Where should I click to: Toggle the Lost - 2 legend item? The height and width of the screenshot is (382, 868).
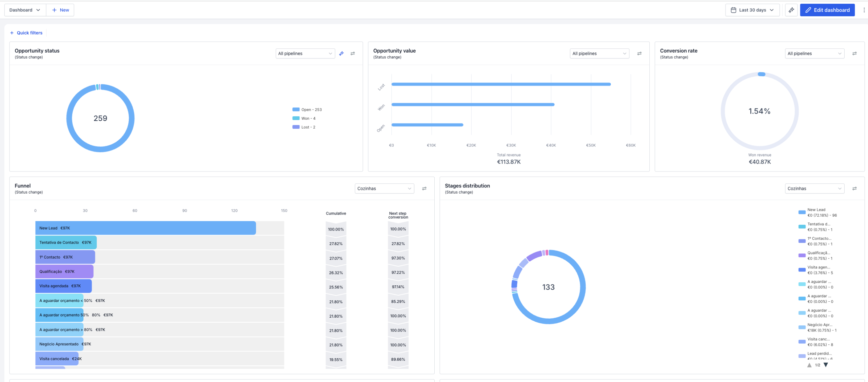click(x=304, y=127)
